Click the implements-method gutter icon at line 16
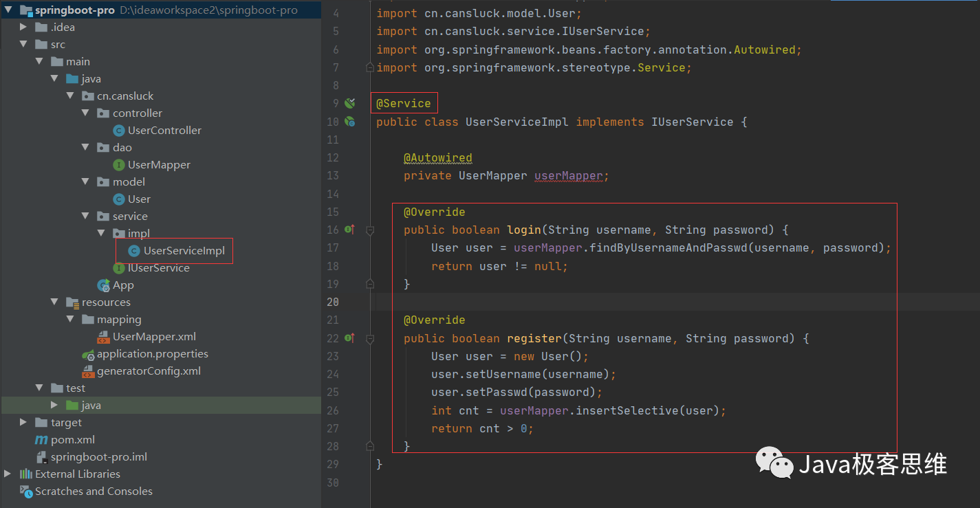 click(x=349, y=230)
